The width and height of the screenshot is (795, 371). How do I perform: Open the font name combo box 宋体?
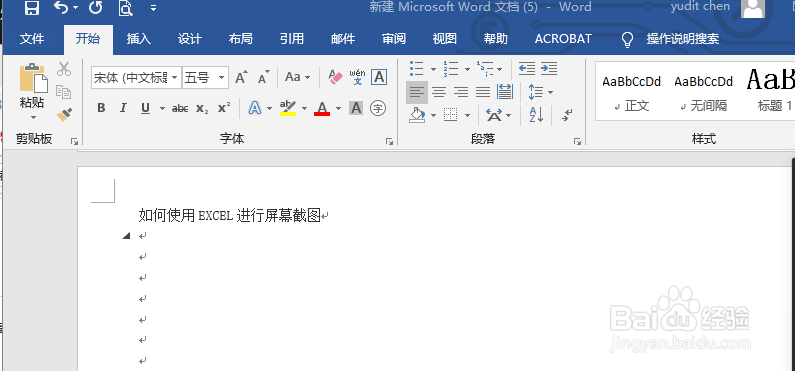pyautogui.click(x=136, y=78)
